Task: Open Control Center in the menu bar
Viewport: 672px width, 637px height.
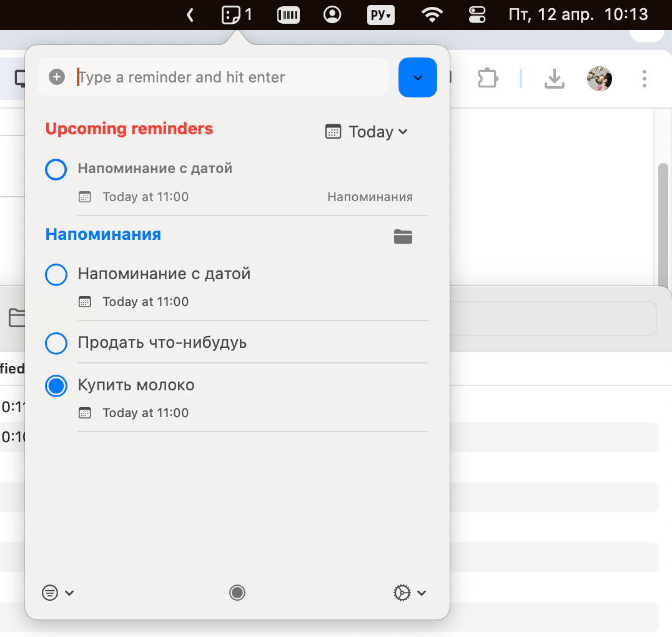Action: [x=477, y=15]
